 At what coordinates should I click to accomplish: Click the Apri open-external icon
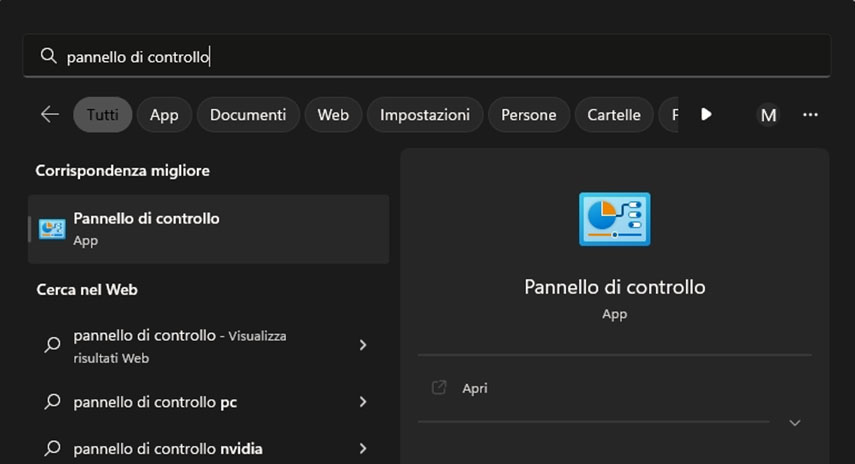tap(438, 388)
